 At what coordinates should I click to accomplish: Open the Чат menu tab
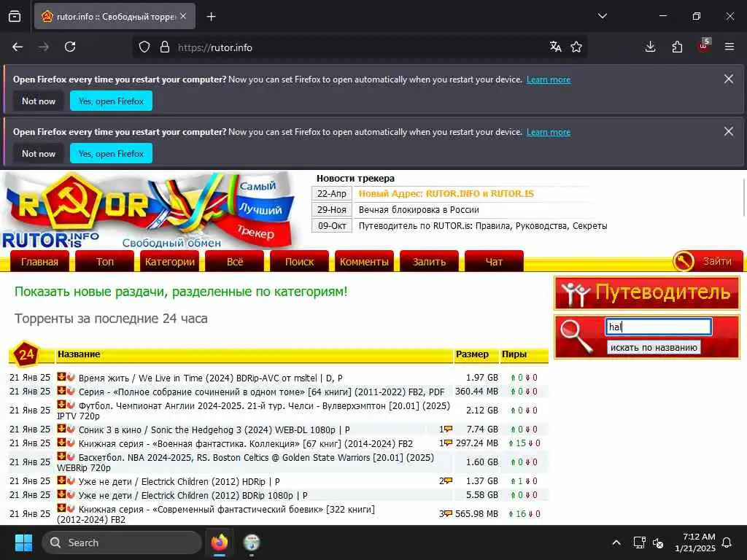tap(494, 262)
